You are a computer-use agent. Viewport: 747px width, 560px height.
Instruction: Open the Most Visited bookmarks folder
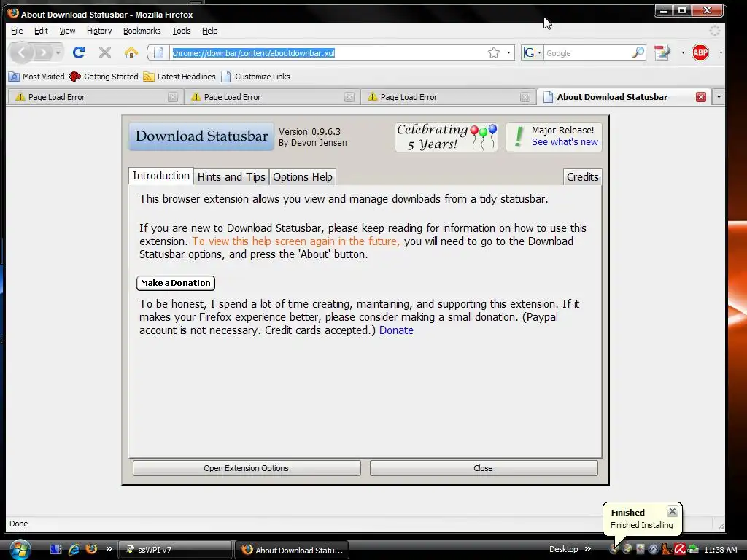36,76
